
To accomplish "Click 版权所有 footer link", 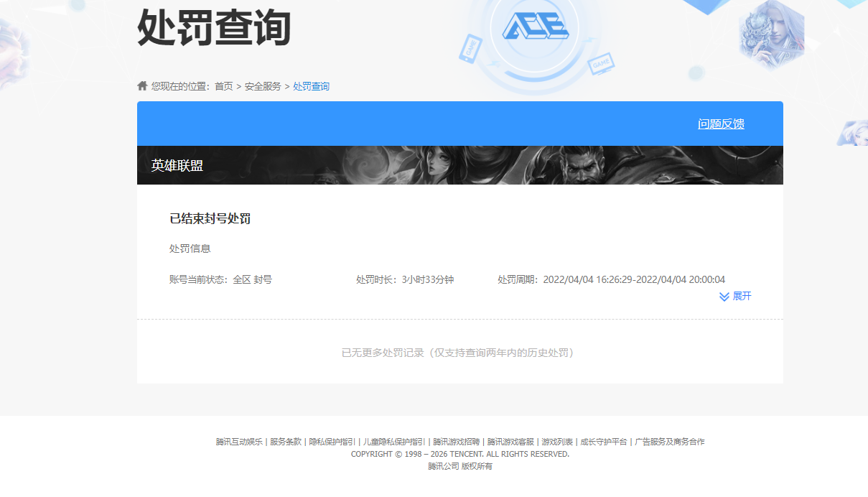I will pyautogui.click(x=477, y=466).
